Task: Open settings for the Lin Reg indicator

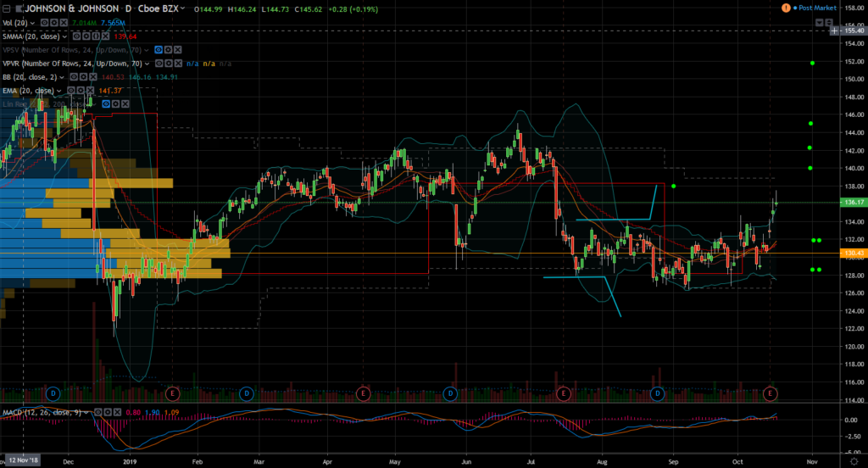Action: [115, 104]
